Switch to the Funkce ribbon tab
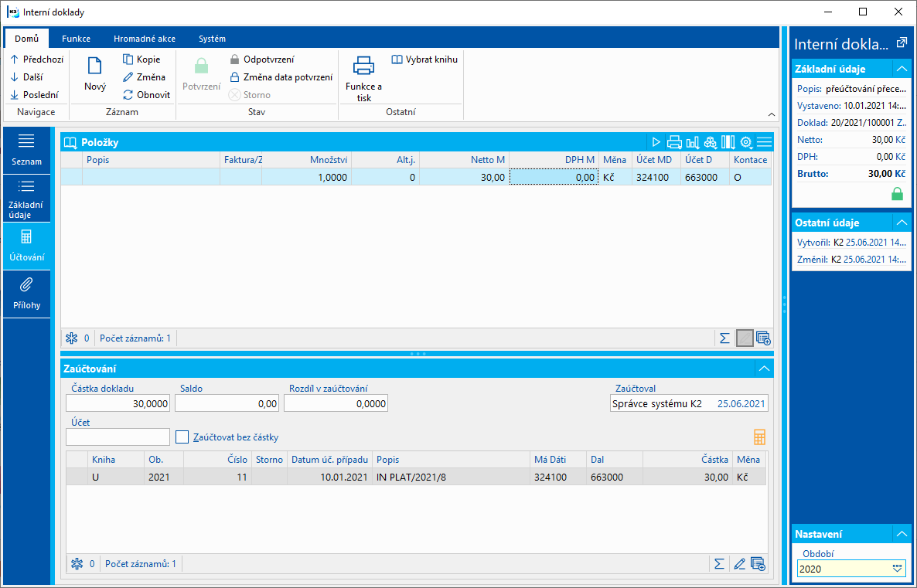Viewport: 917px width, 588px height. (x=76, y=39)
